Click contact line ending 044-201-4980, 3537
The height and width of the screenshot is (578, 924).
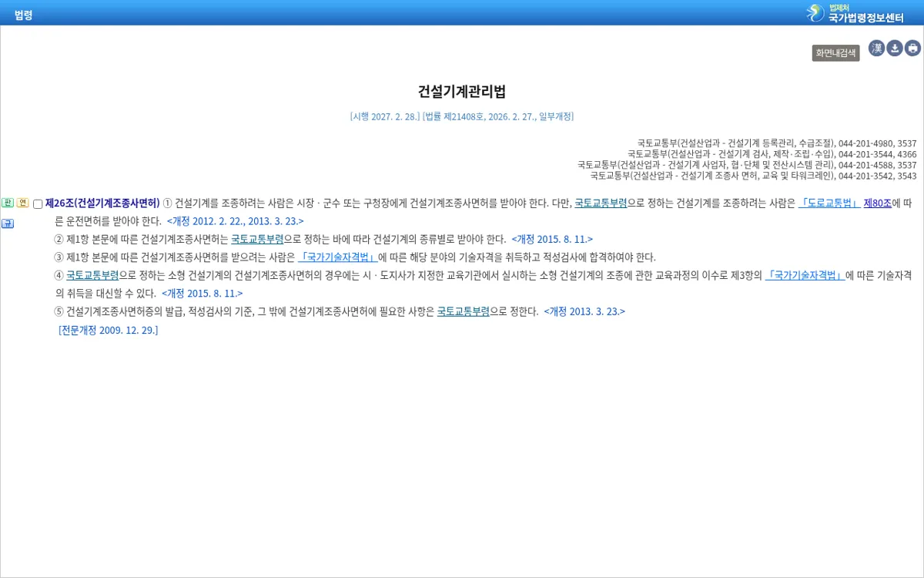777,143
